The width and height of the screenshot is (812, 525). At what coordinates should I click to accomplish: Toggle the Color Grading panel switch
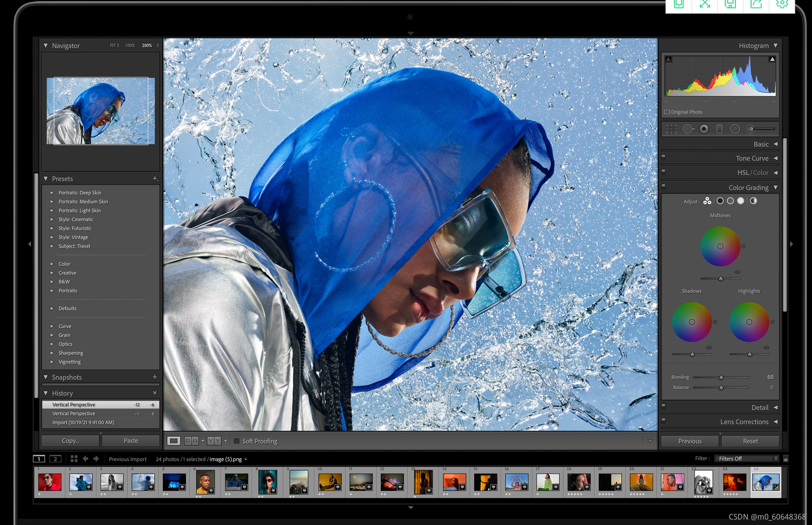pos(664,186)
